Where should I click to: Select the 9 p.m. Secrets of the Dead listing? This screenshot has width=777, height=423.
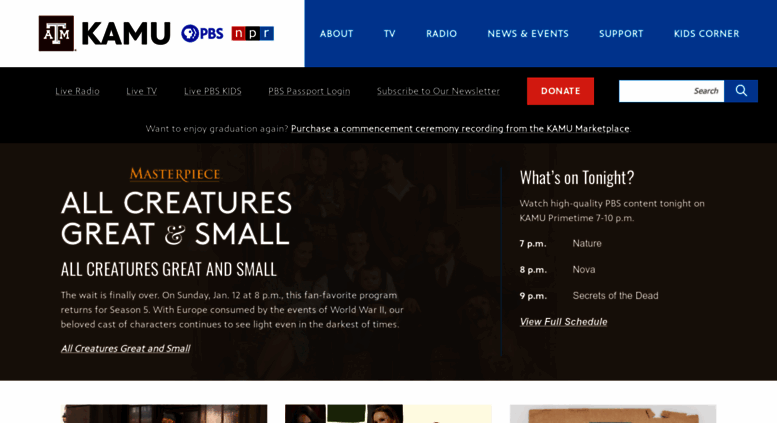click(589, 296)
